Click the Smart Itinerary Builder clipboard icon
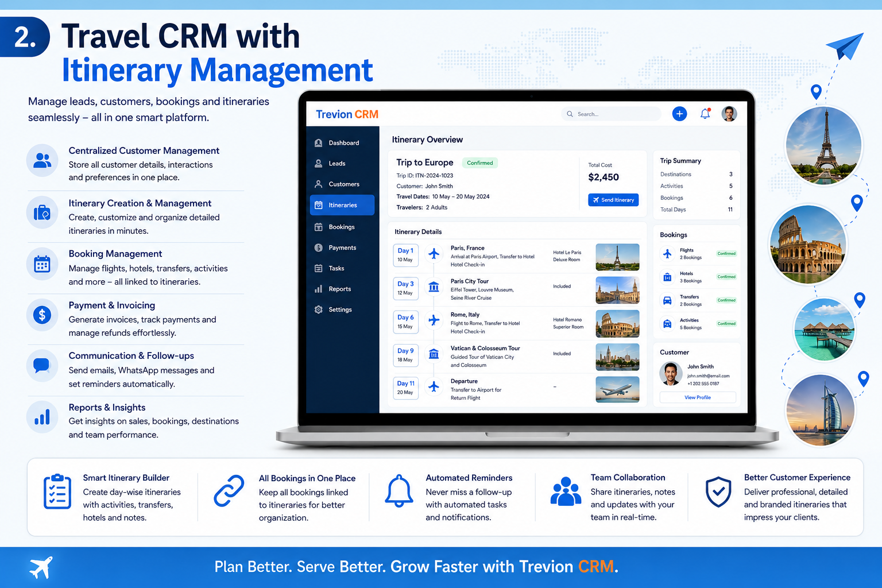This screenshot has width=882, height=588. (x=57, y=492)
